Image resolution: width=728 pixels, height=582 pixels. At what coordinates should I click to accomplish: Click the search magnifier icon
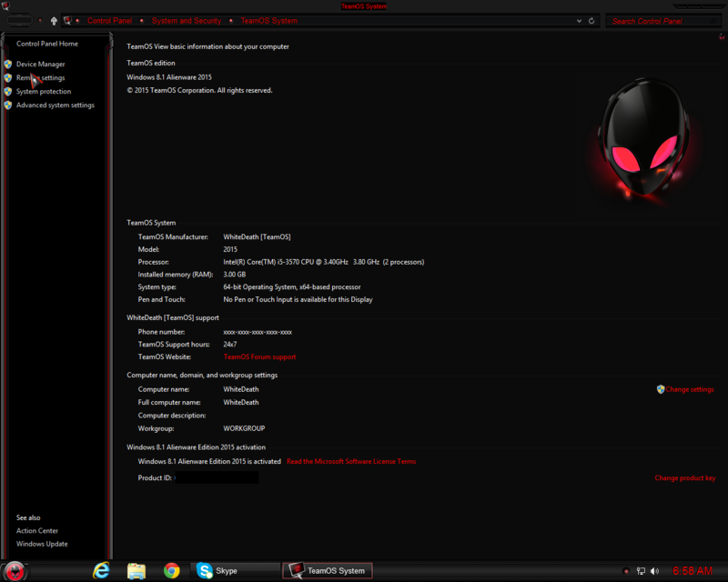[x=713, y=21]
